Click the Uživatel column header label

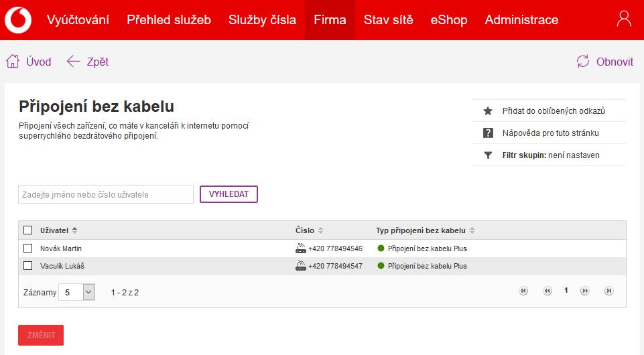pos(54,230)
